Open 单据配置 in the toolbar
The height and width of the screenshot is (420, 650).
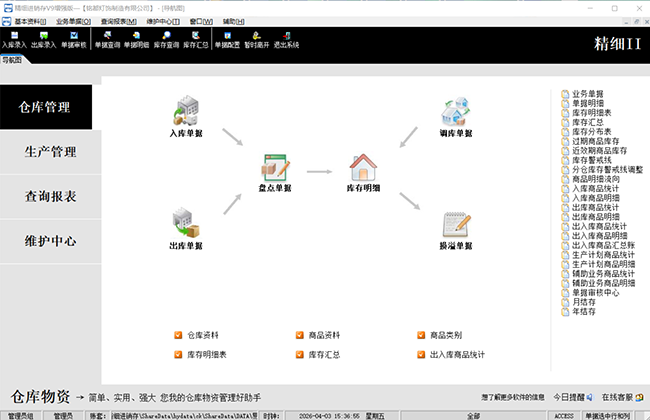click(x=228, y=40)
